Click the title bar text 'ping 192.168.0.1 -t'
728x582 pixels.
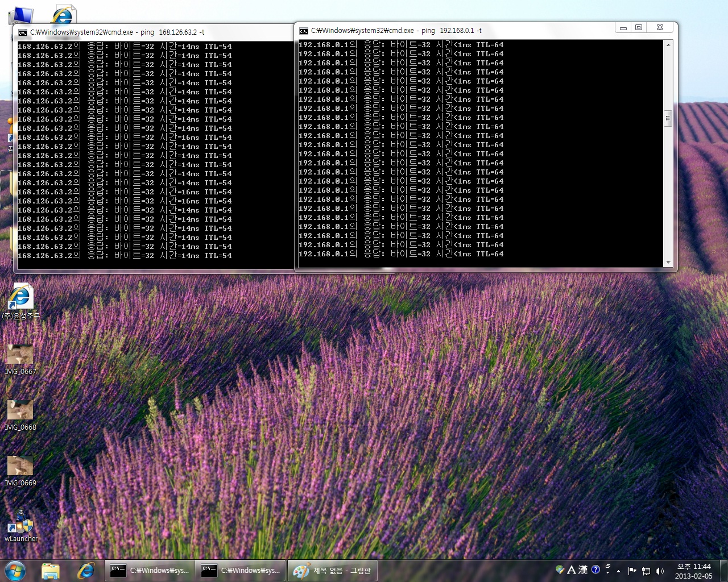(x=452, y=31)
